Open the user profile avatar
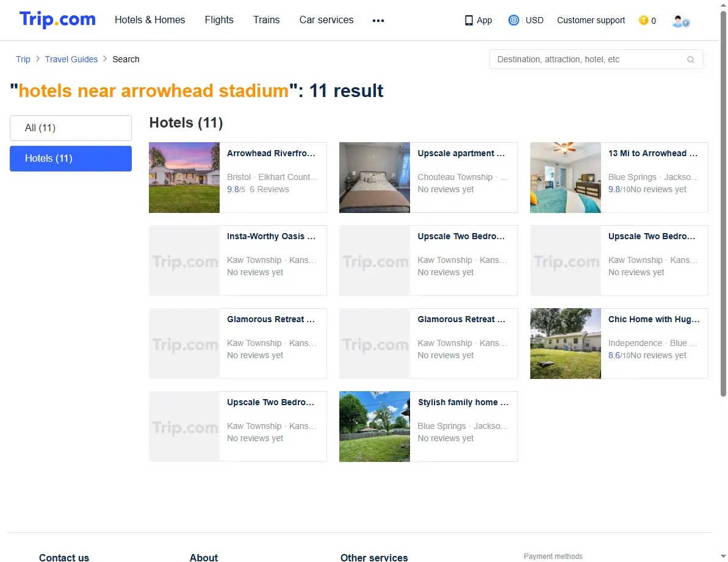This screenshot has height=562, width=728. pos(680,21)
